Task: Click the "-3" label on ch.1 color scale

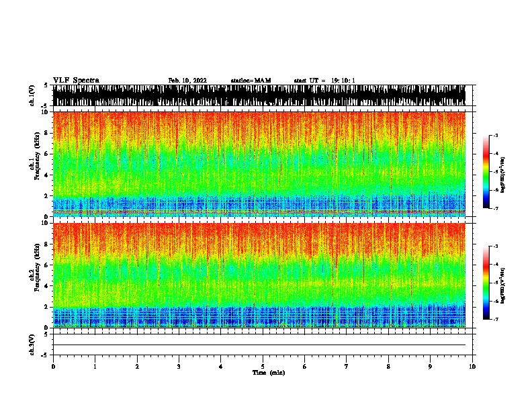Action: [x=495, y=135]
